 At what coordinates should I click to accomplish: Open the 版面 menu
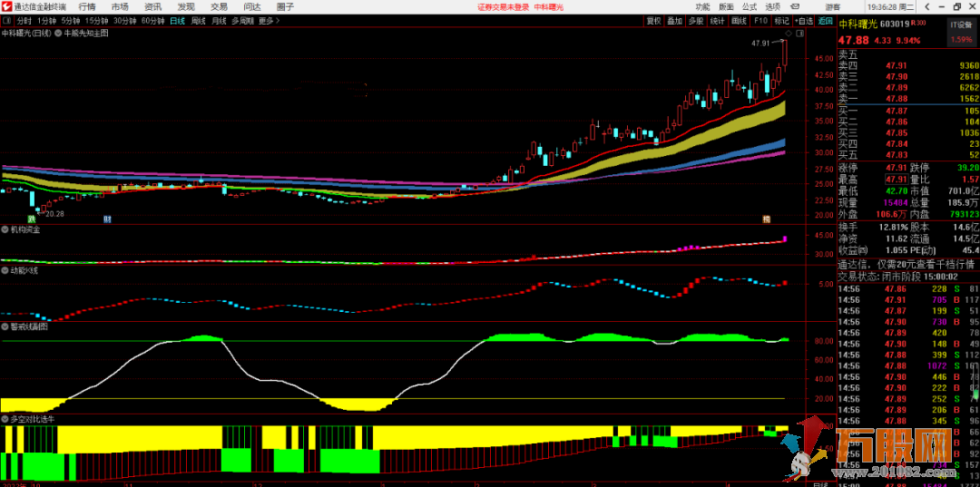(x=726, y=7)
